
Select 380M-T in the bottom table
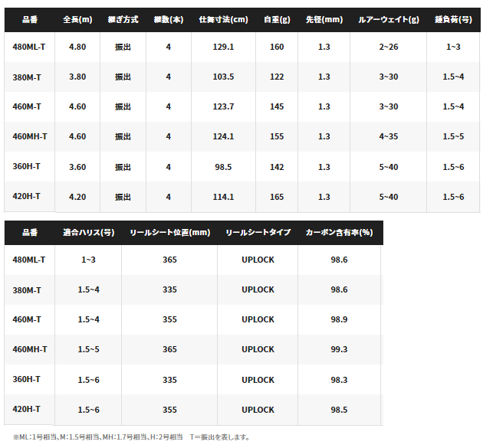pos(27,289)
